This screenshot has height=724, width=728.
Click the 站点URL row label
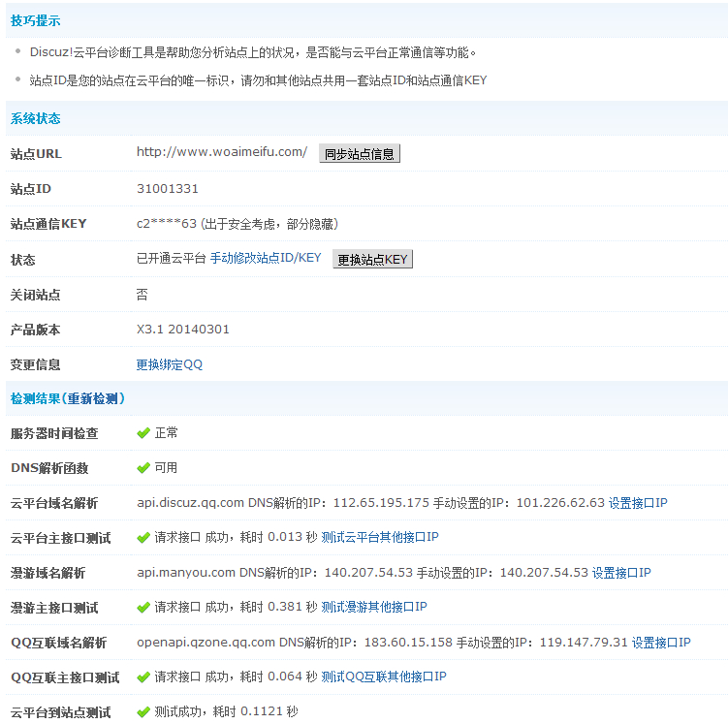pyautogui.click(x=36, y=154)
